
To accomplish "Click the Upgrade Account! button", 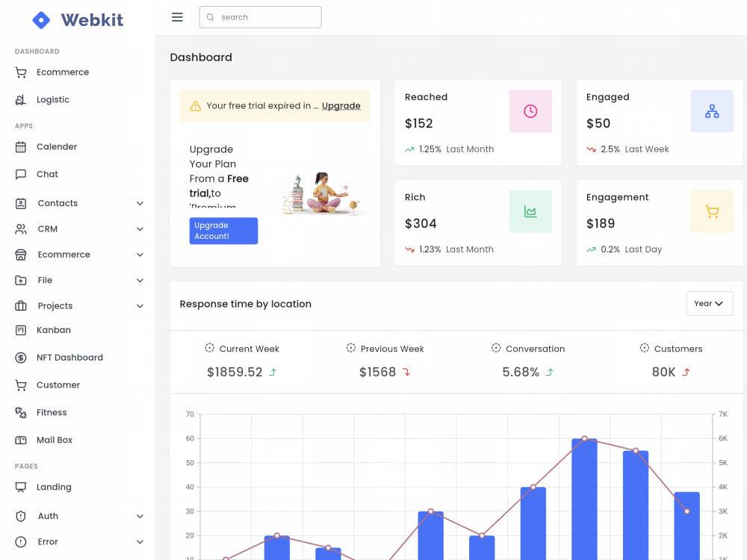I will click(x=223, y=231).
